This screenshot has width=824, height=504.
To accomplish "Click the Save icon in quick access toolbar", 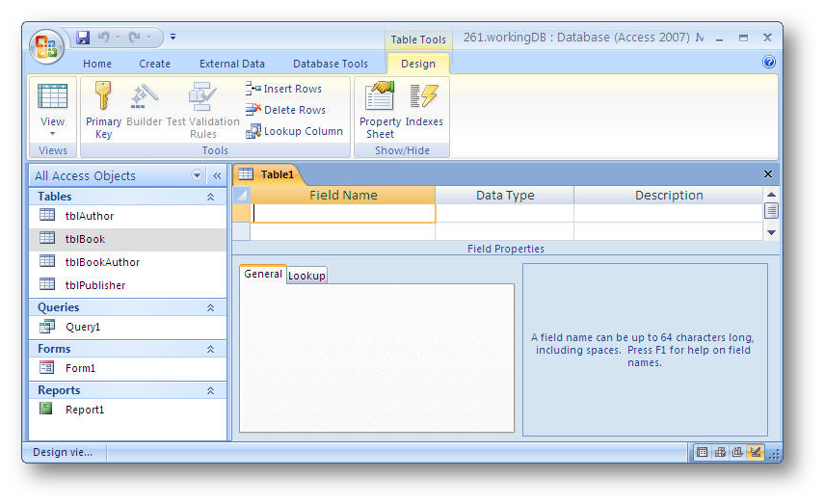I will click(x=83, y=38).
